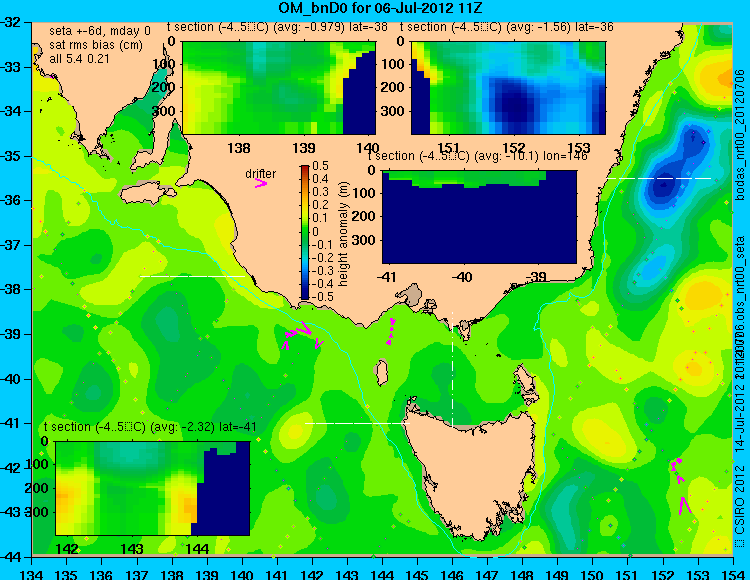Click the white dashed section line at lat -38
Image resolution: width=750 pixels, height=580 pixels.
(192, 276)
